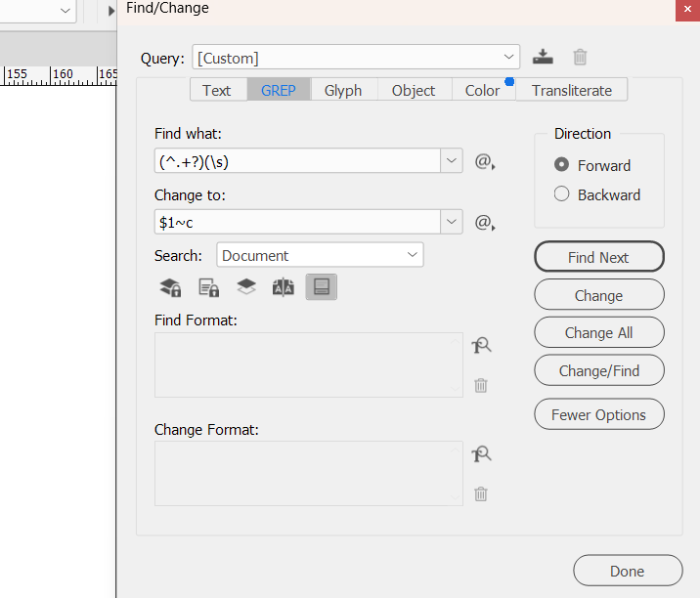Click the Fewer Options button
700x598 pixels.
tap(599, 414)
